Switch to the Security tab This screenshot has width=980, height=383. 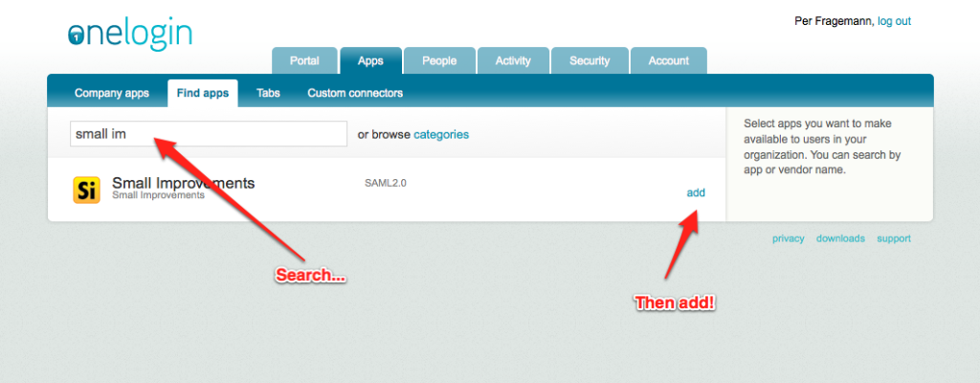point(590,60)
